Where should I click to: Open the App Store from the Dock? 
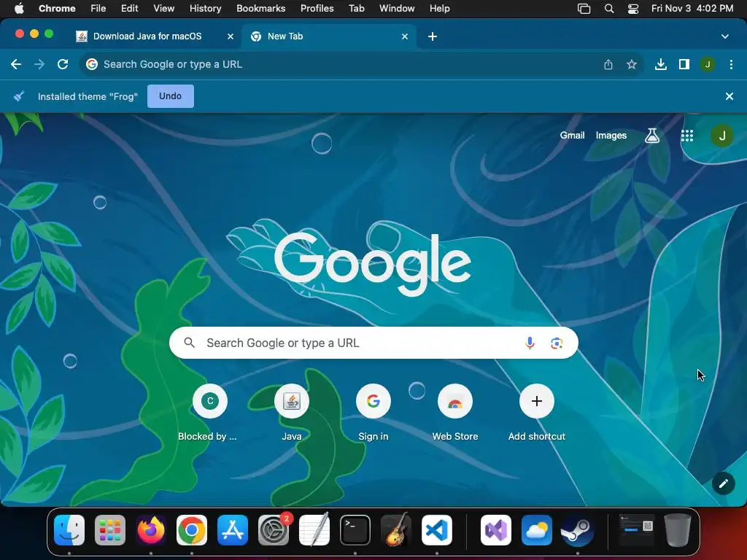pos(233,530)
